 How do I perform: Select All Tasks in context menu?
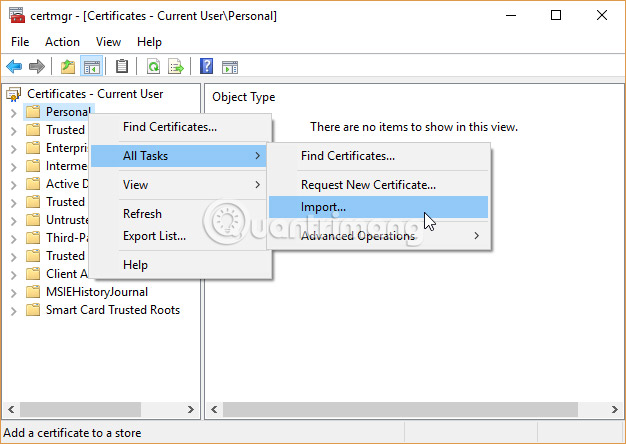178,156
